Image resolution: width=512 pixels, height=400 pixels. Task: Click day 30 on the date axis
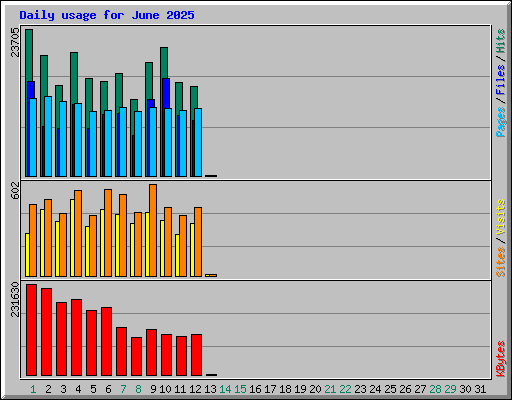(465, 389)
